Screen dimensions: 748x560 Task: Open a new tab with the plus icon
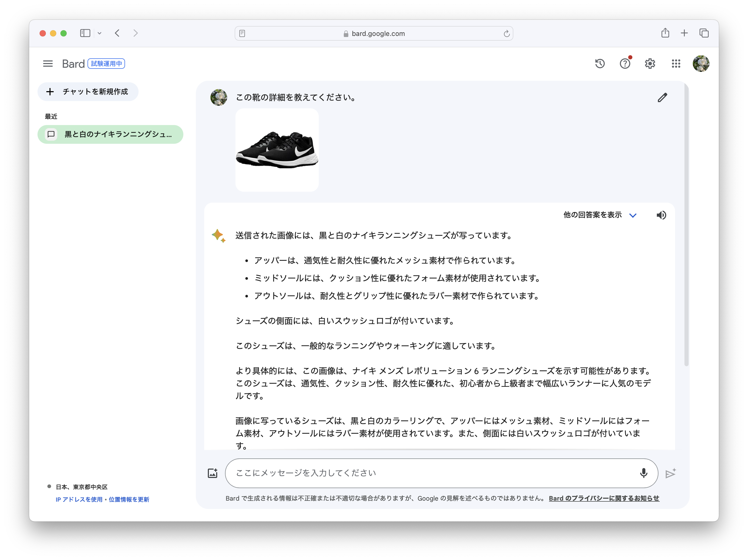(684, 33)
